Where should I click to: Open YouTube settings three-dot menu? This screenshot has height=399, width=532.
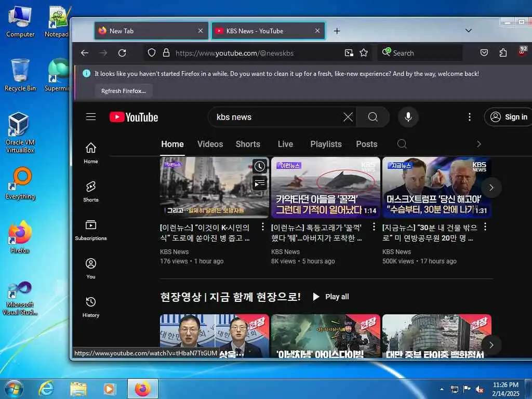click(470, 117)
